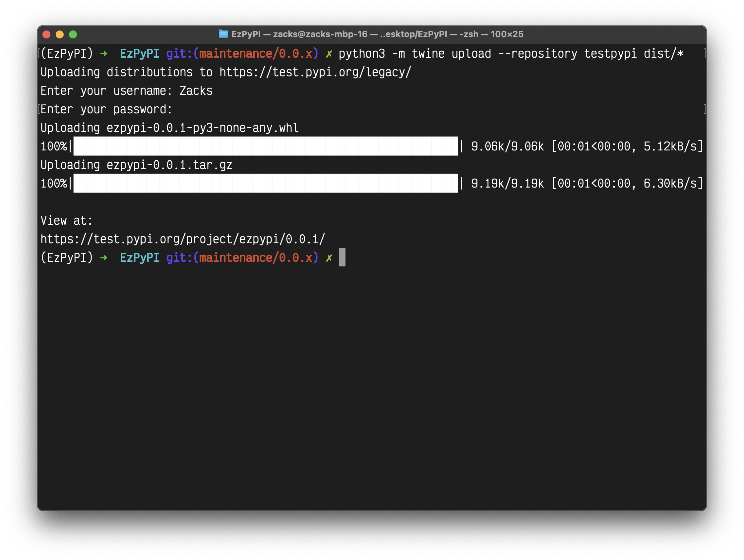This screenshot has width=744, height=560.
Task: Click the first upload progress bar
Action: 265,146
